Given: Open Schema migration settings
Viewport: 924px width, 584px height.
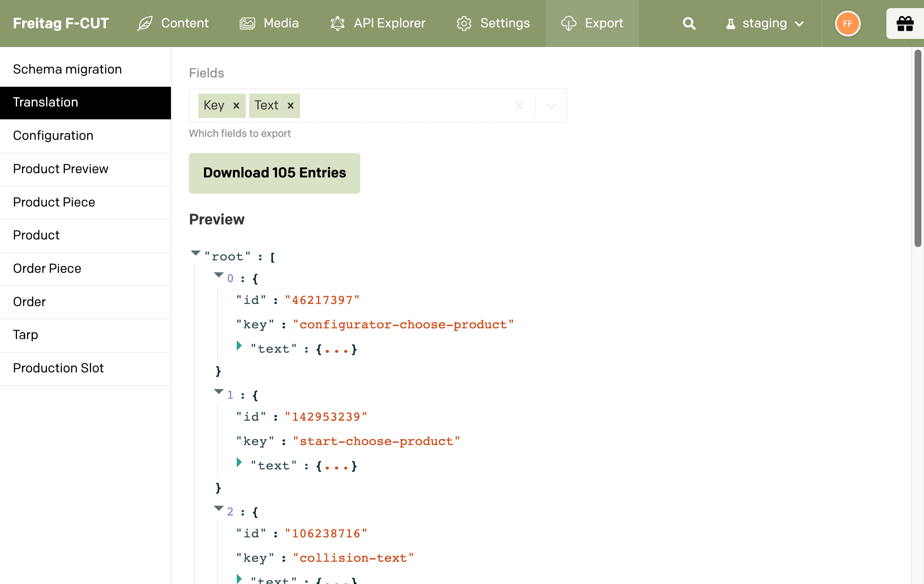Looking at the screenshot, I should (67, 69).
